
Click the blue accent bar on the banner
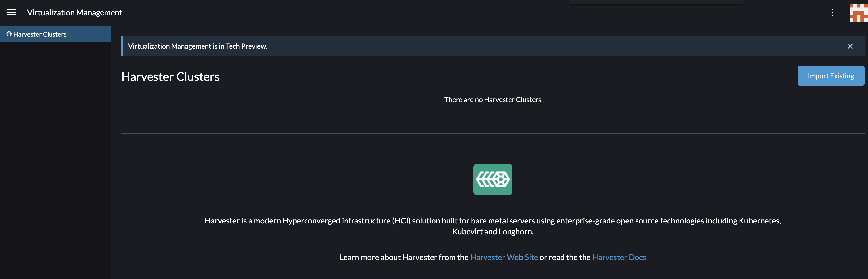(x=122, y=46)
